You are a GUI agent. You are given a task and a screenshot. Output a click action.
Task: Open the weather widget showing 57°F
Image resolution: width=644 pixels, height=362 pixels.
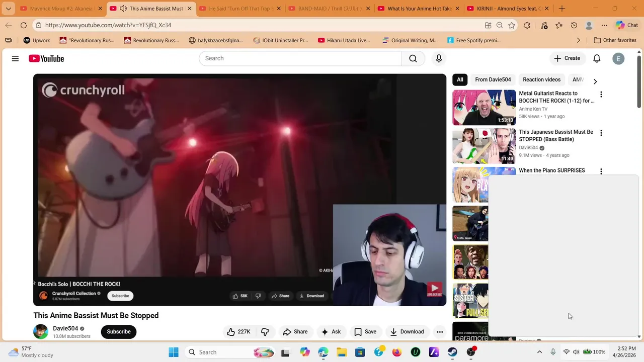tap(31, 352)
